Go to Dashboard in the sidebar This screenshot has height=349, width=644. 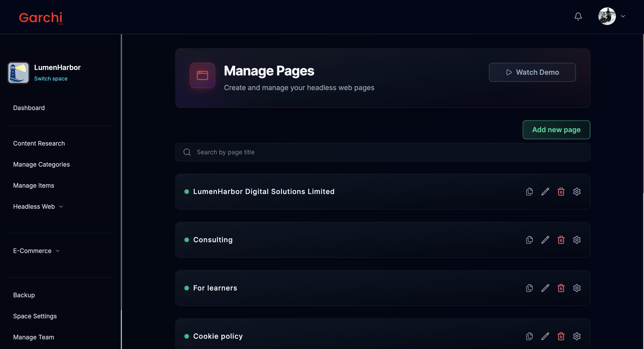(29, 108)
